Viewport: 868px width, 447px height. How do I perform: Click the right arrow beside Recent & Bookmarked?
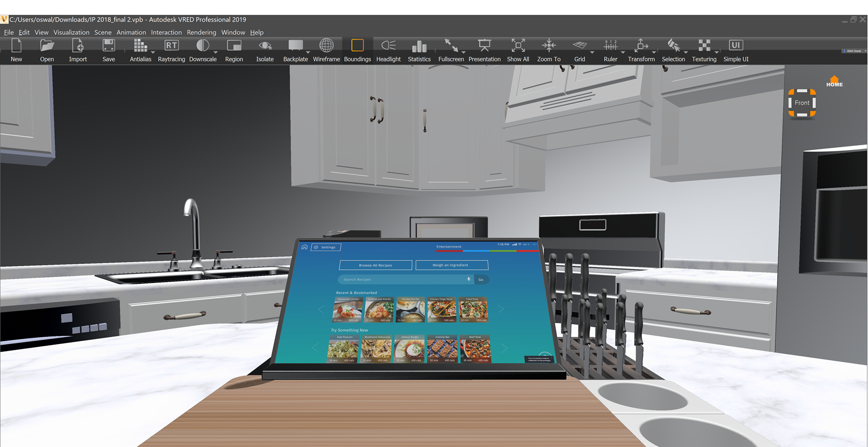501,309
